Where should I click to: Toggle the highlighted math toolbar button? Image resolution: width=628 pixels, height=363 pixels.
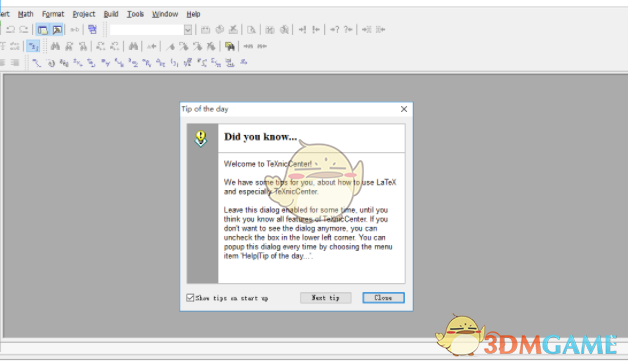33,46
